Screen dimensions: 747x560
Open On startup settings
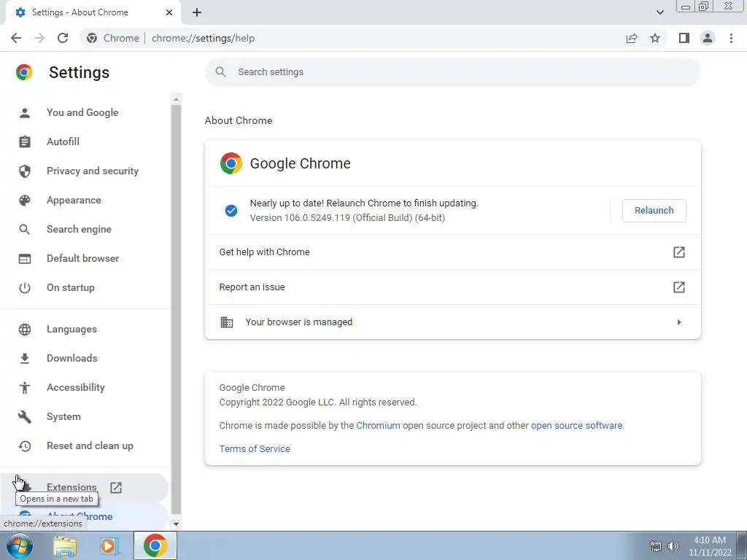[x=71, y=287]
